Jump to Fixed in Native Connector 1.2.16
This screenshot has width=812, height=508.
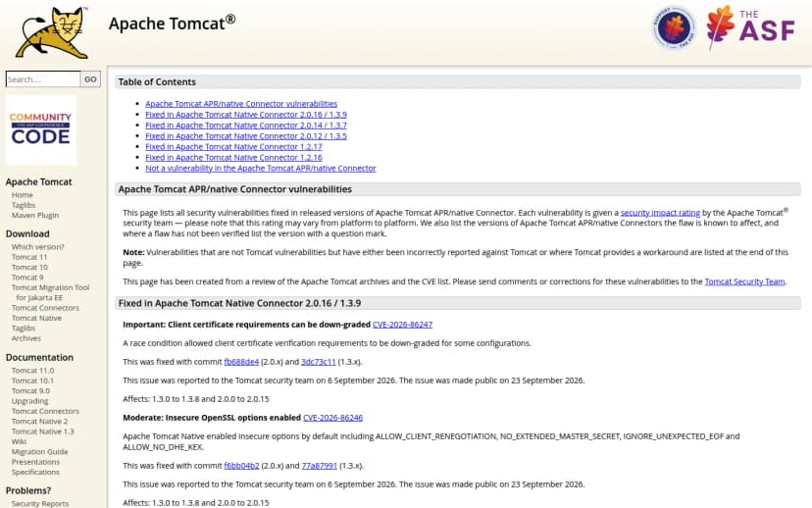pyautogui.click(x=233, y=158)
